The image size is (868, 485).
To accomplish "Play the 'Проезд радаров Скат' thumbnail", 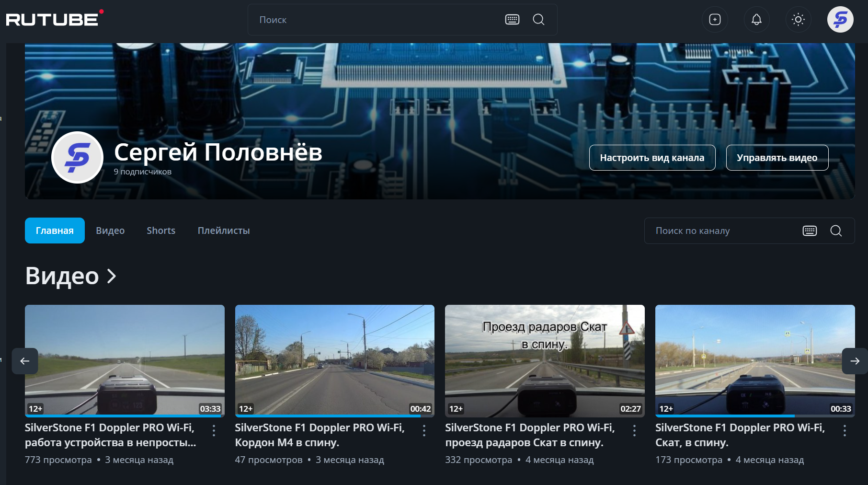I will click(x=545, y=360).
